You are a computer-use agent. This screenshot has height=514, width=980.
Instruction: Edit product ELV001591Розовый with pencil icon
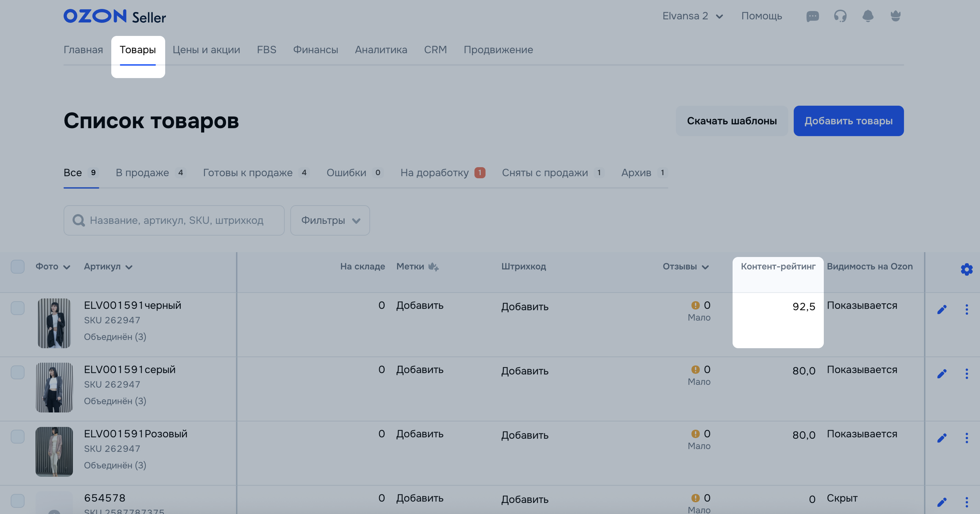point(942,438)
